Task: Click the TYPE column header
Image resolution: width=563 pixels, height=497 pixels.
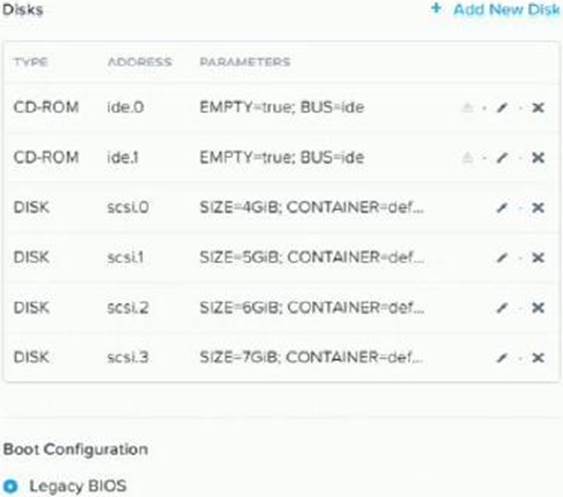Action: coord(31,62)
